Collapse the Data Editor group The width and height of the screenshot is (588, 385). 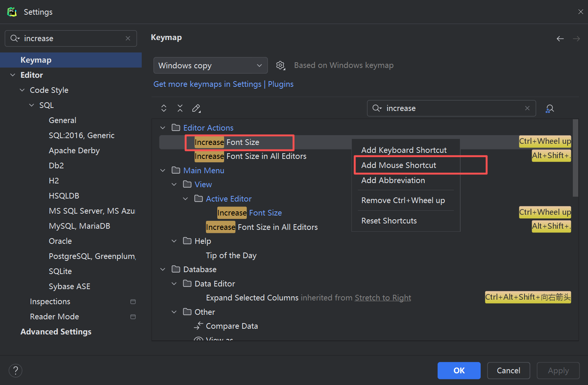(x=174, y=284)
